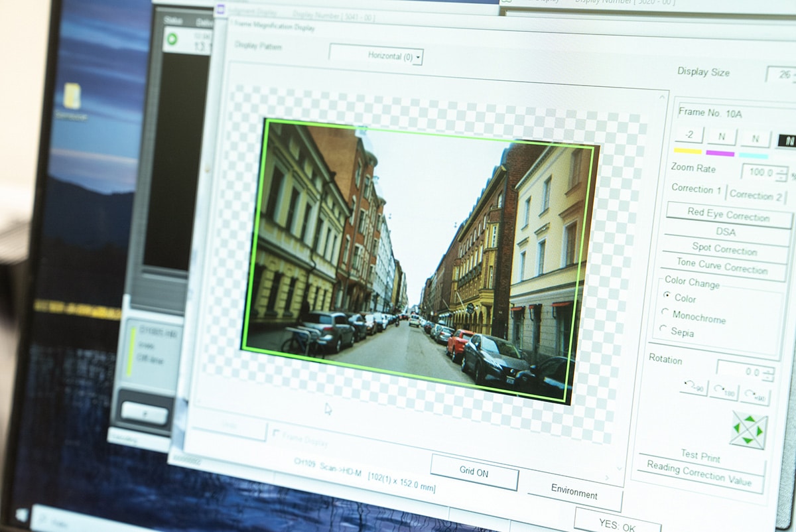Click the yellow density value -2 button
796x532 pixels.
click(690, 135)
